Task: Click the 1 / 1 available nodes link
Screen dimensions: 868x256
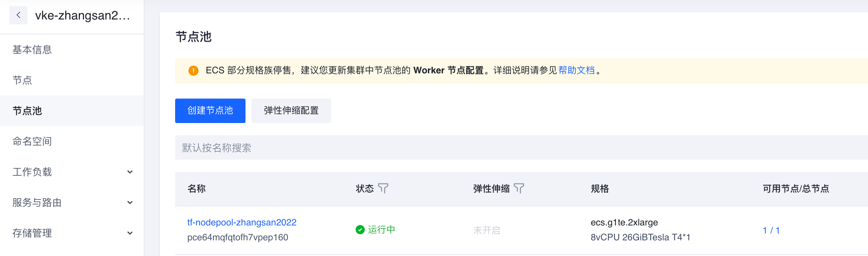Action: pyautogui.click(x=771, y=230)
